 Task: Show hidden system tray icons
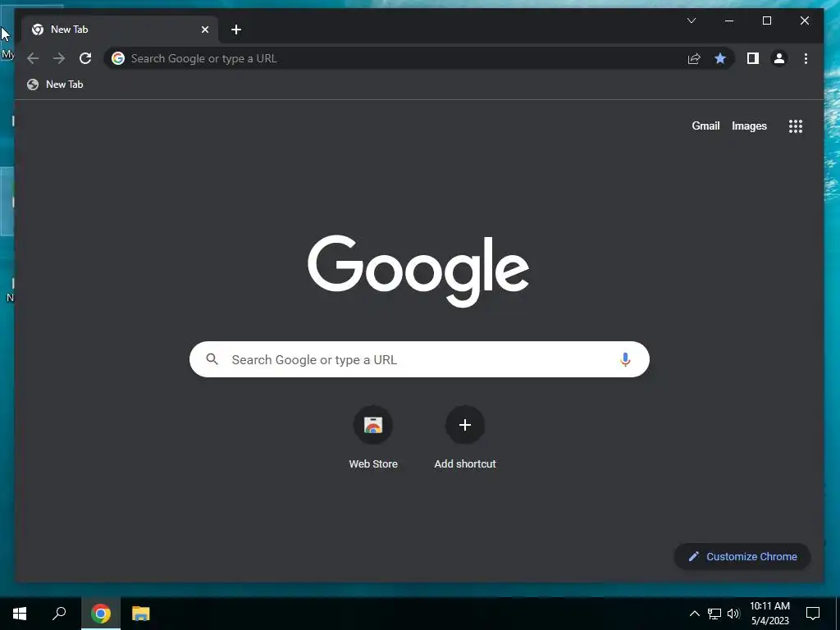coord(694,614)
